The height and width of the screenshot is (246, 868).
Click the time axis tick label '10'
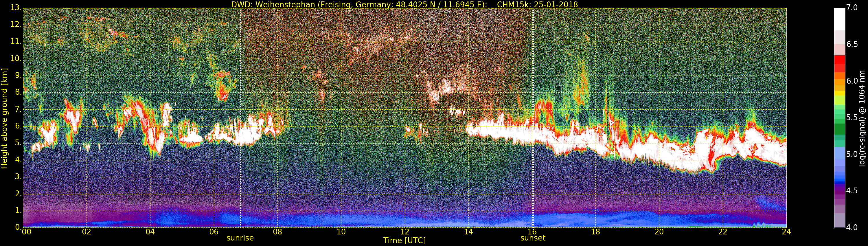pyautogui.click(x=341, y=232)
